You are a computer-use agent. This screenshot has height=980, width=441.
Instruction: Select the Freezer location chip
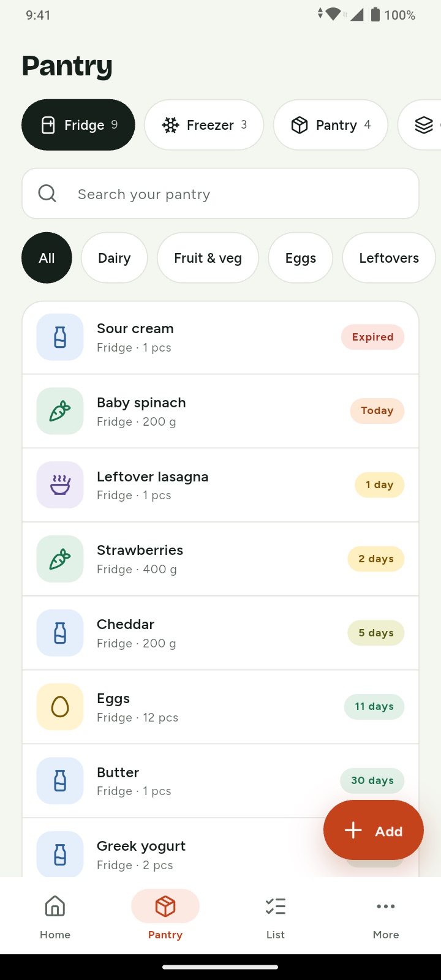(204, 125)
